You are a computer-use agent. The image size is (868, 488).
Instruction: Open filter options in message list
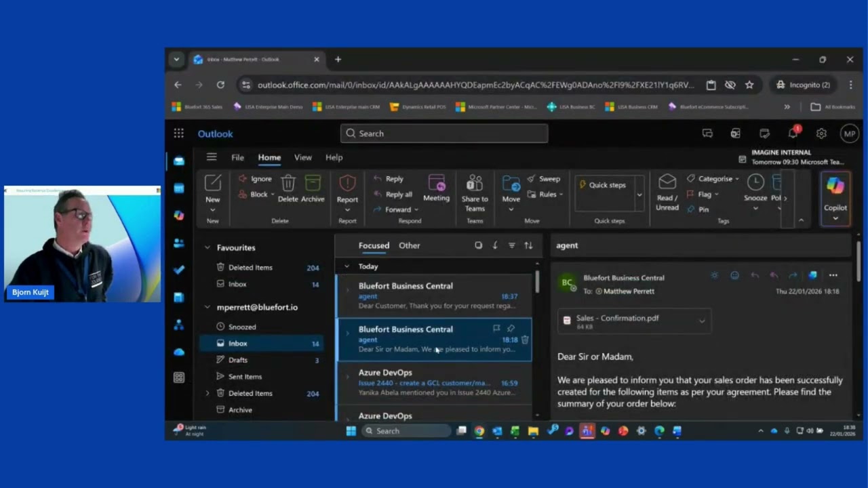pyautogui.click(x=512, y=245)
